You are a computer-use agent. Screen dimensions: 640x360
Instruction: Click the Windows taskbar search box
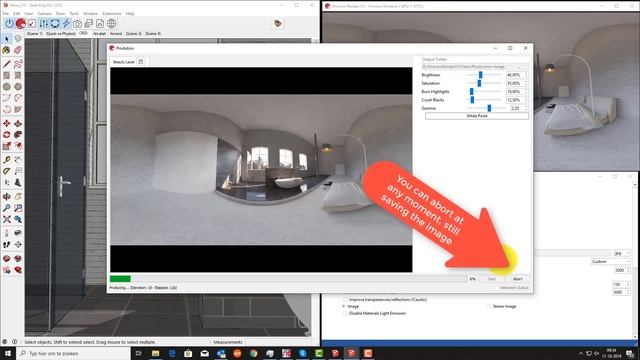(73, 353)
